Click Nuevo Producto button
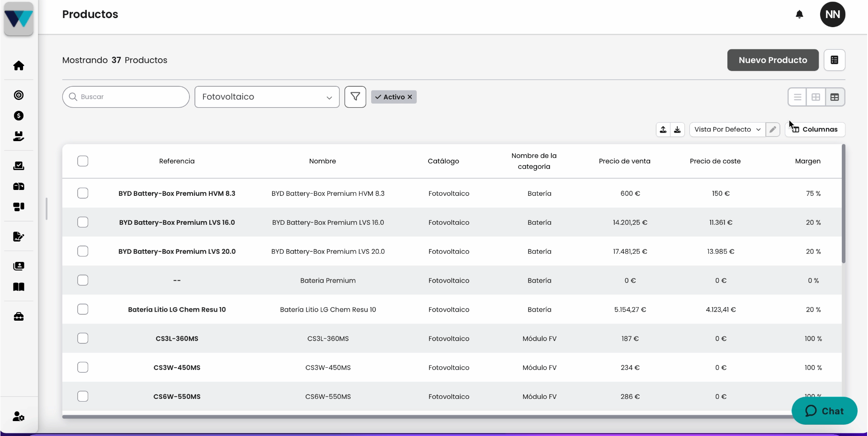Viewport: 868px width, 436px height. 773,60
